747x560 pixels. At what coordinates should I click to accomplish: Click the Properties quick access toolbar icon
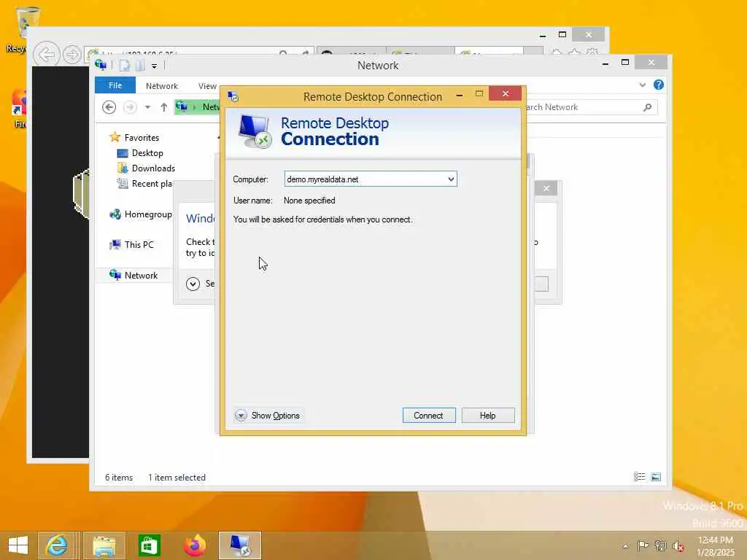click(x=124, y=66)
